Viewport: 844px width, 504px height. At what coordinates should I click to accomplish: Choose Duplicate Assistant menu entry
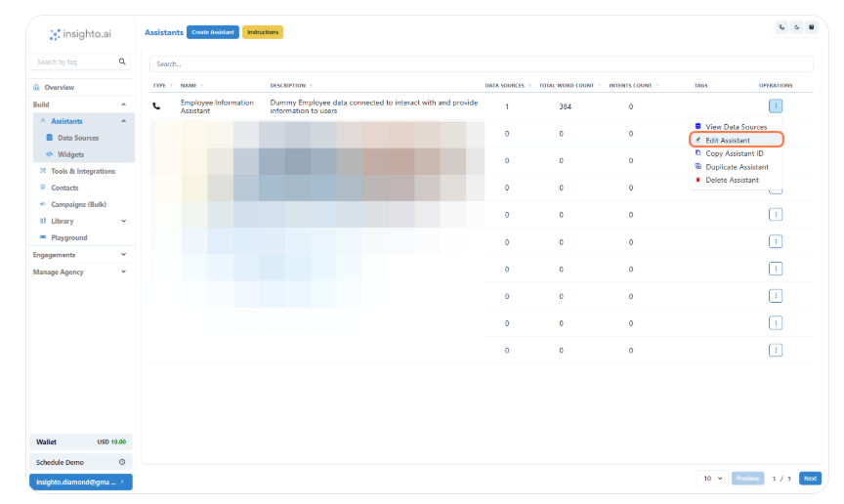[x=736, y=167]
